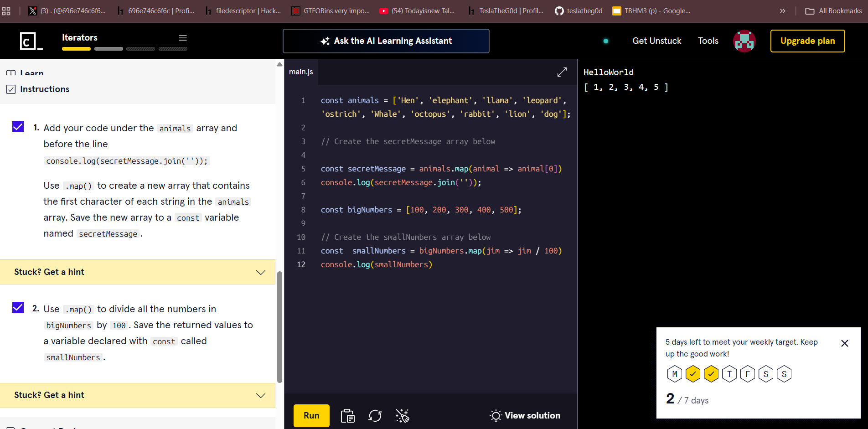Click the Upgrade plan button
Image resolution: width=868 pixels, height=429 pixels.
tap(807, 41)
